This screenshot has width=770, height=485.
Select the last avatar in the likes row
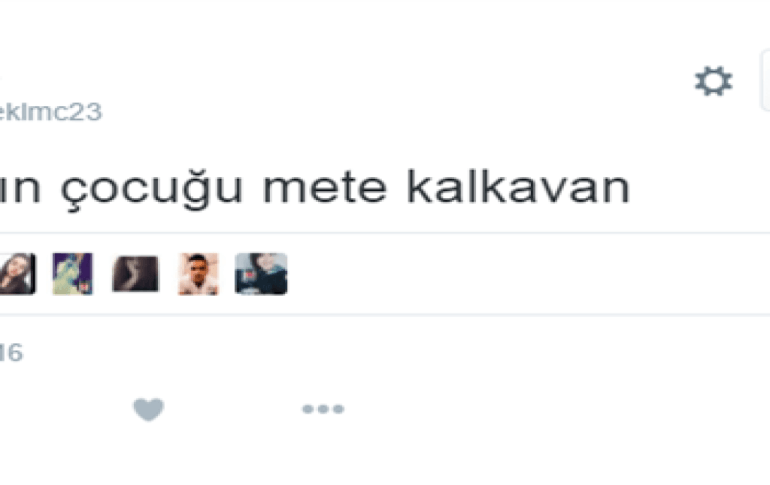point(261,274)
